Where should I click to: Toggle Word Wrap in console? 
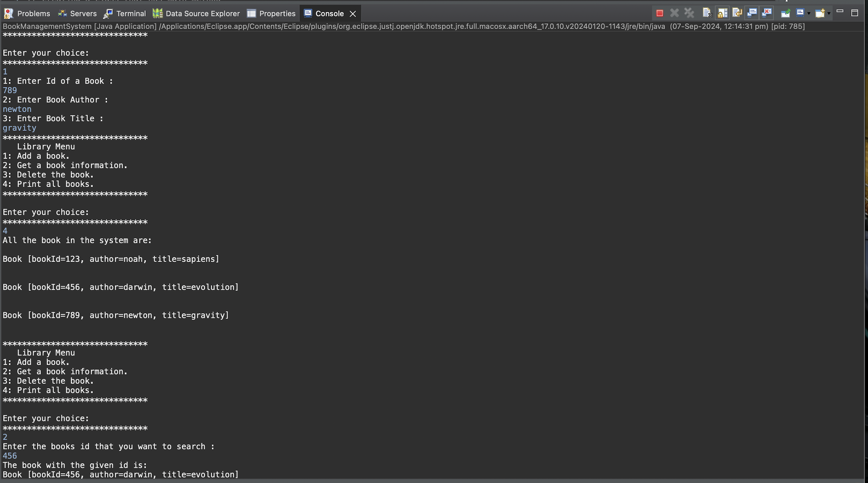737,13
